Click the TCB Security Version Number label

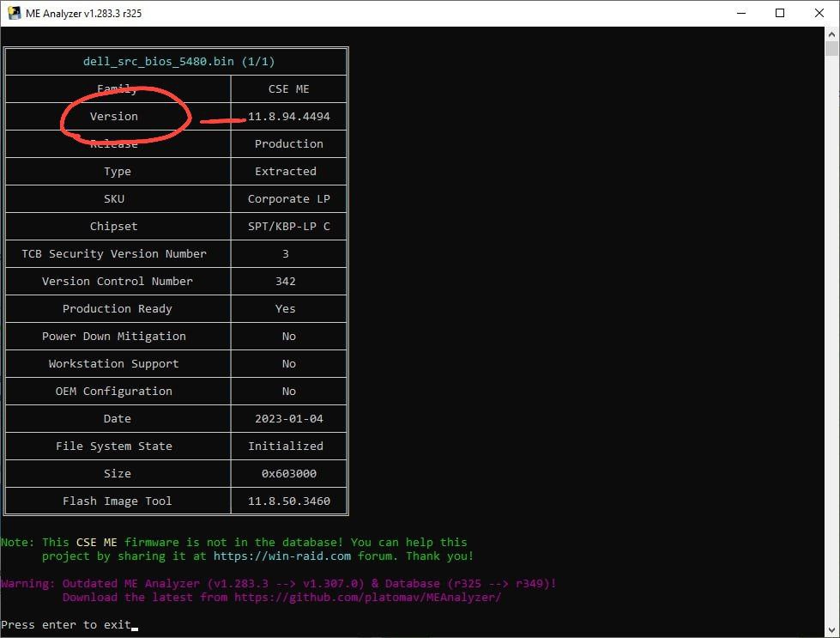pos(114,253)
